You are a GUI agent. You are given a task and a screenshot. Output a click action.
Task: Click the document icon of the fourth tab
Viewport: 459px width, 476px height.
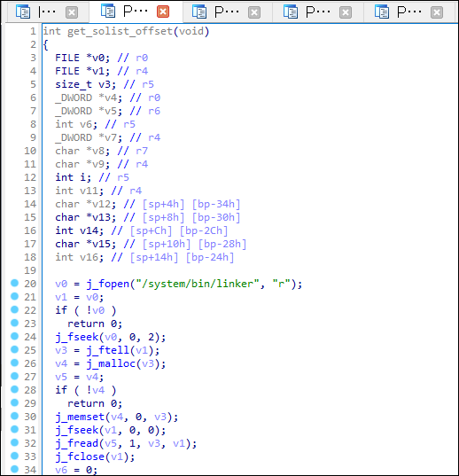pyautogui.click(x=291, y=12)
